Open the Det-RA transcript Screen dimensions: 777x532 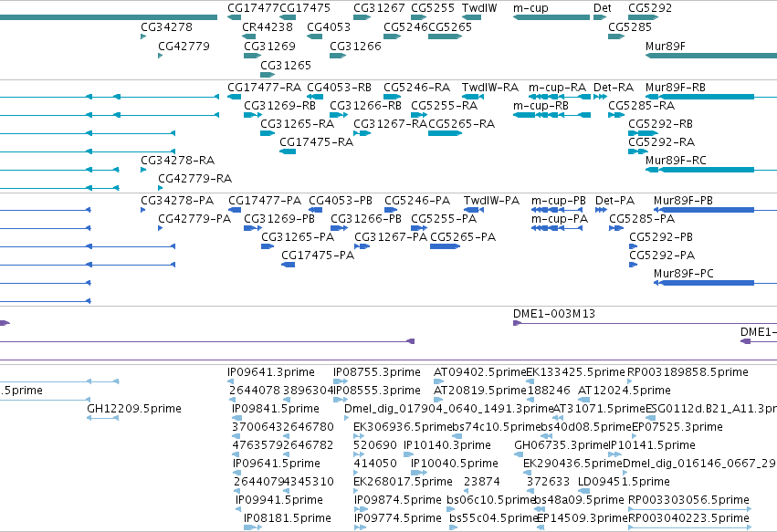pyautogui.click(x=600, y=97)
